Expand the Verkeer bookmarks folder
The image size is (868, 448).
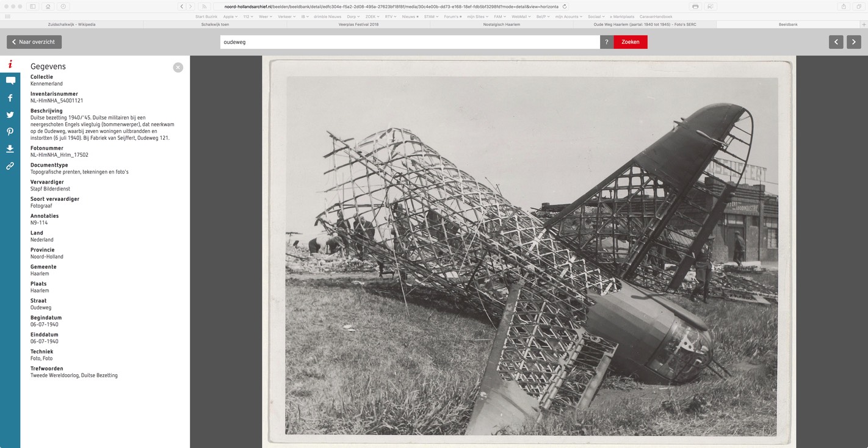click(x=286, y=16)
